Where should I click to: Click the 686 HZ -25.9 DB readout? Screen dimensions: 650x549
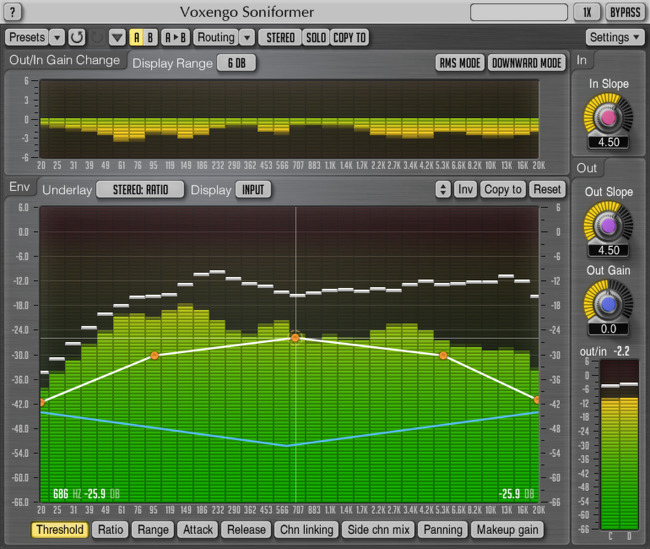(x=86, y=494)
